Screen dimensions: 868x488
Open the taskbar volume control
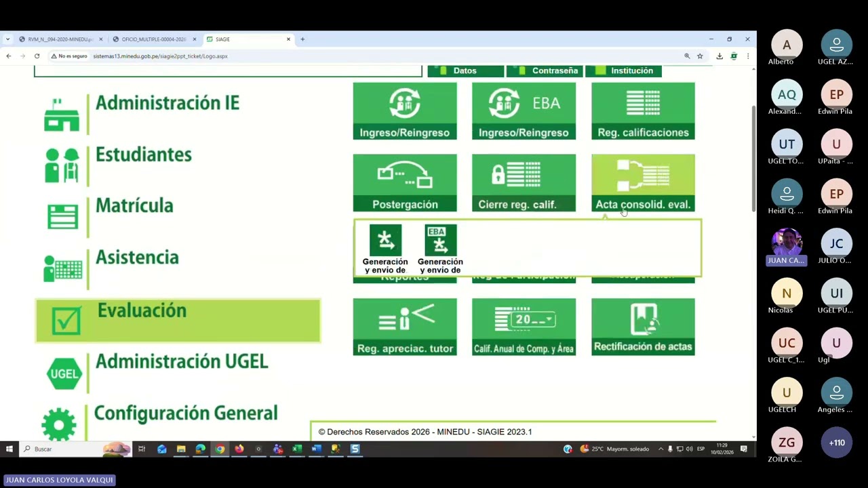coord(689,449)
